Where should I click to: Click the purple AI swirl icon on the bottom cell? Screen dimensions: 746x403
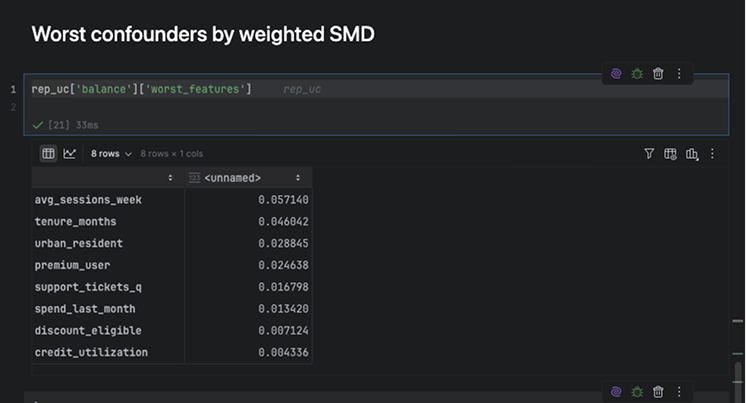(x=616, y=392)
